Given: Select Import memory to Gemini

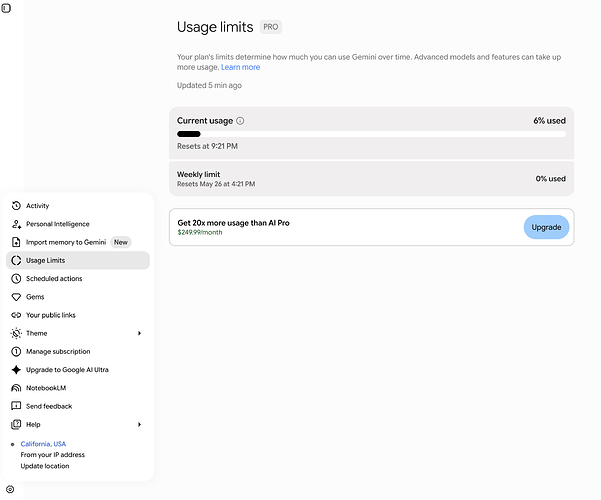Looking at the screenshot, I should (78, 242).
